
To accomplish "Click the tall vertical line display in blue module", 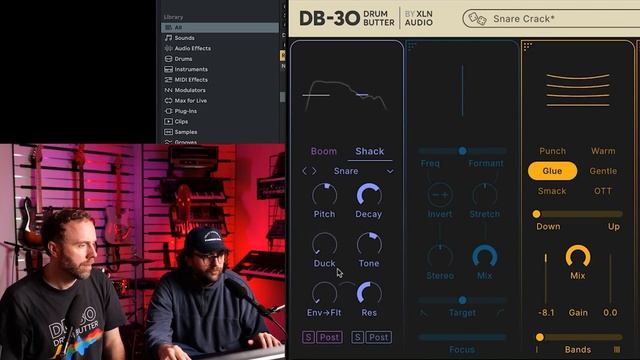I will pos(462,91).
